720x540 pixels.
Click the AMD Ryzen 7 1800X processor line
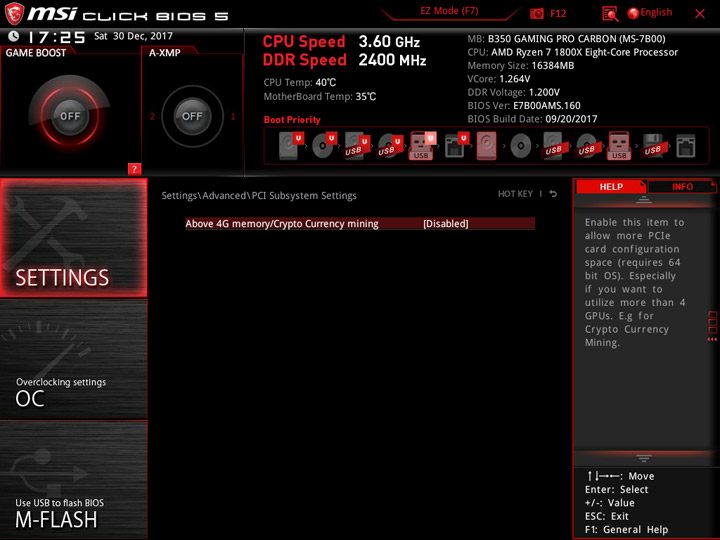click(573, 52)
